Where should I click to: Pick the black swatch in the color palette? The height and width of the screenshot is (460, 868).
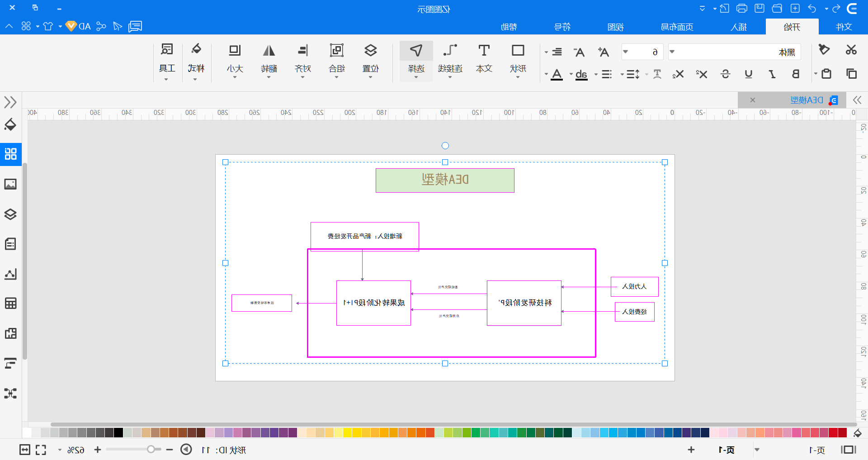coord(118,432)
